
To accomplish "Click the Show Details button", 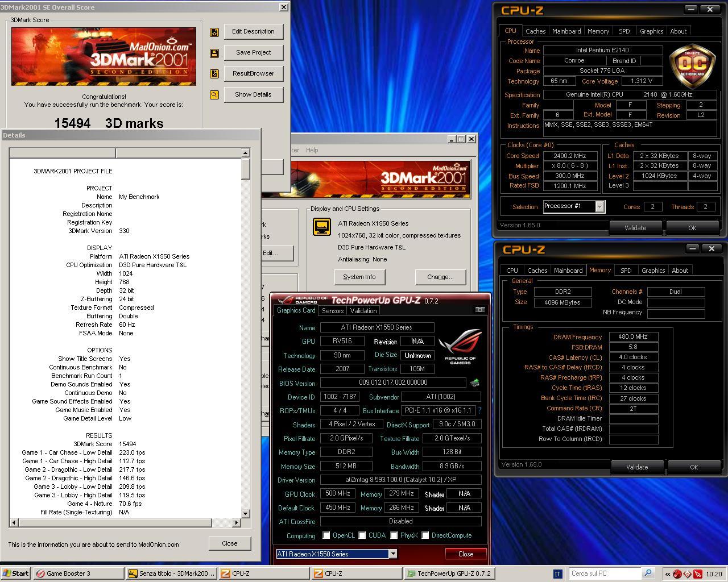I will [254, 95].
